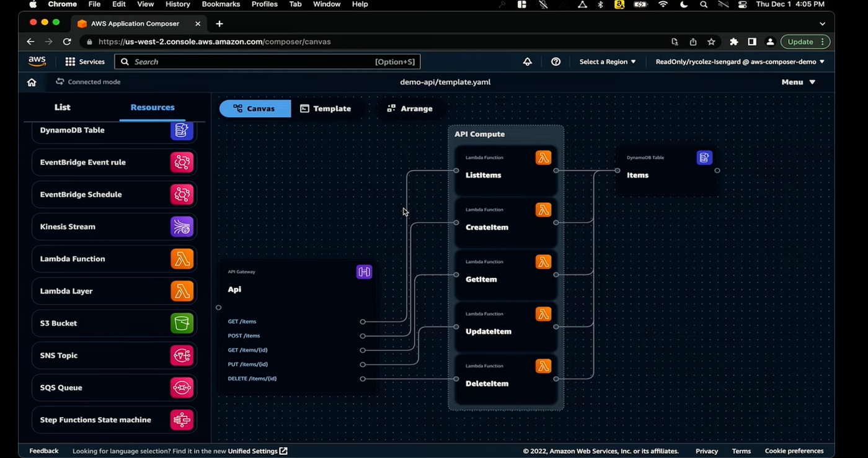
Task: Click the Lambda icon on ListItems node
Action: click(543, 158)
